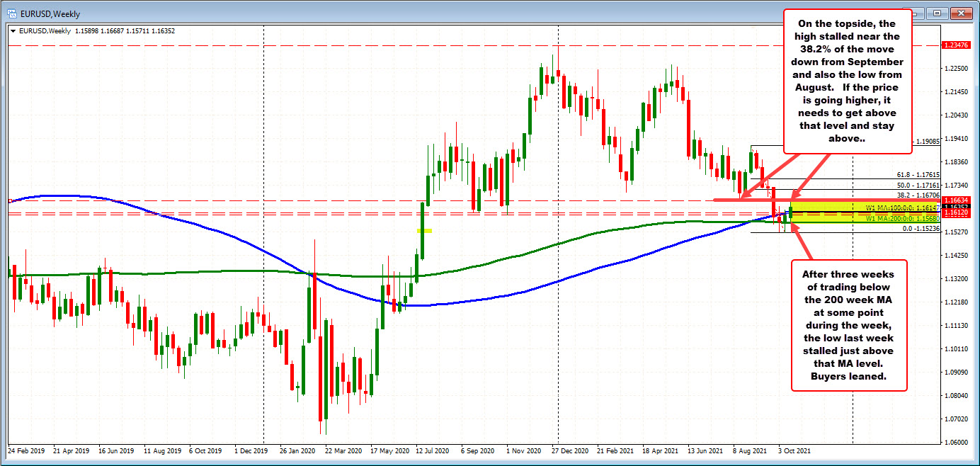Click the restore-down icon in the title bar
This screenshot has height=466, width=980.
pos(939,13)
